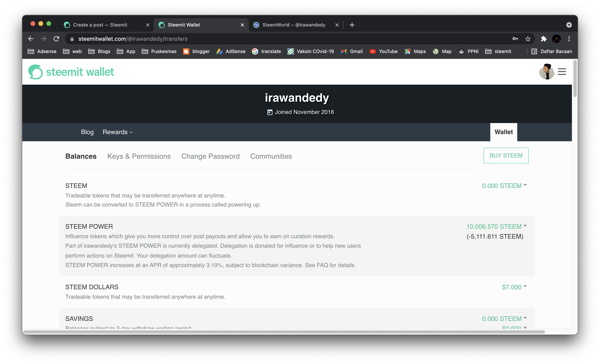Image resolution: width=600 pixels, height=364 pixels.
Task: Click the password key icon
Action: coord(515,39)
